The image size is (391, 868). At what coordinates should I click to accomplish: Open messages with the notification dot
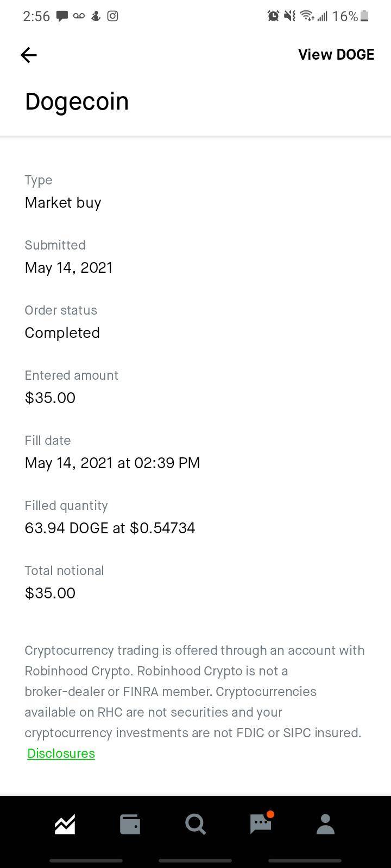click(261, 824)
